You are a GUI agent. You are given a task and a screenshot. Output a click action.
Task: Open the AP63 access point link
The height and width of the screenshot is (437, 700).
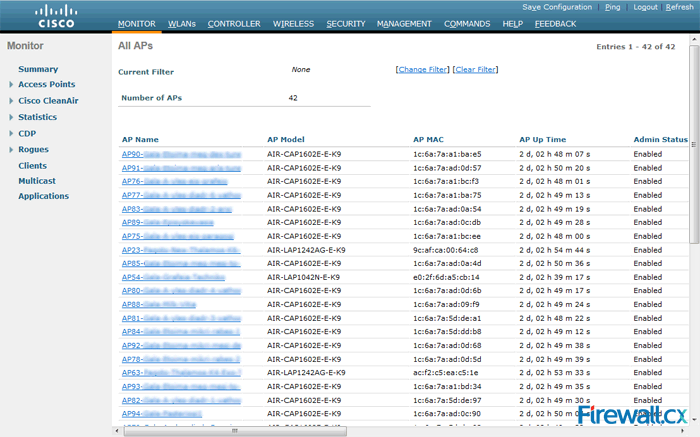coord(181,373)
